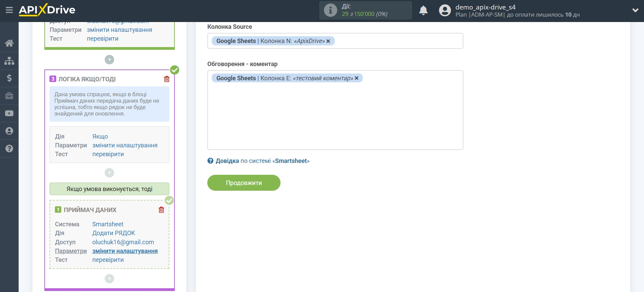This screenshot has height=292, width=644.
Task: Click the actions counter 29 з 150'000
Action: (365, 14)
